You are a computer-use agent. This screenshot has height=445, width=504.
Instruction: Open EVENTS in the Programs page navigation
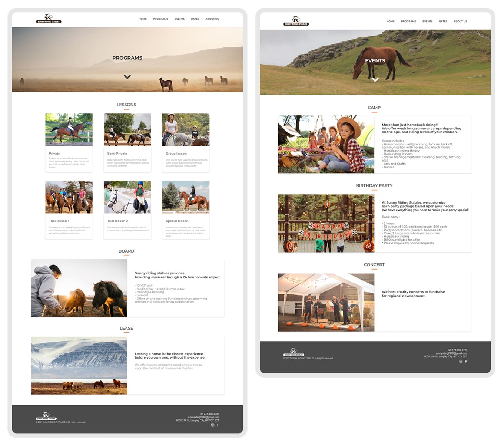179,19
